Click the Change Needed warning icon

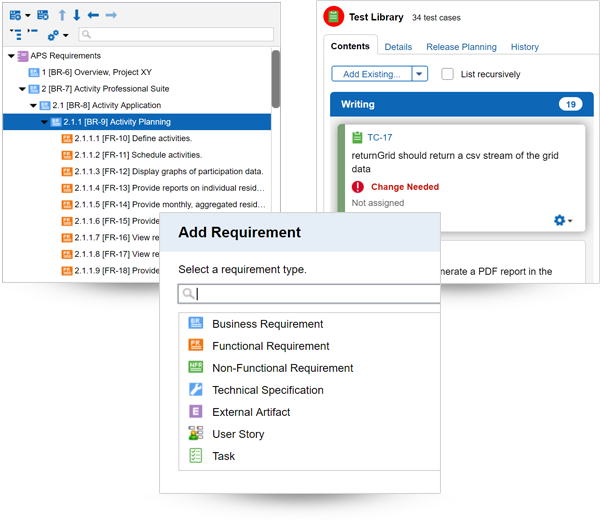tap(358, 187)
